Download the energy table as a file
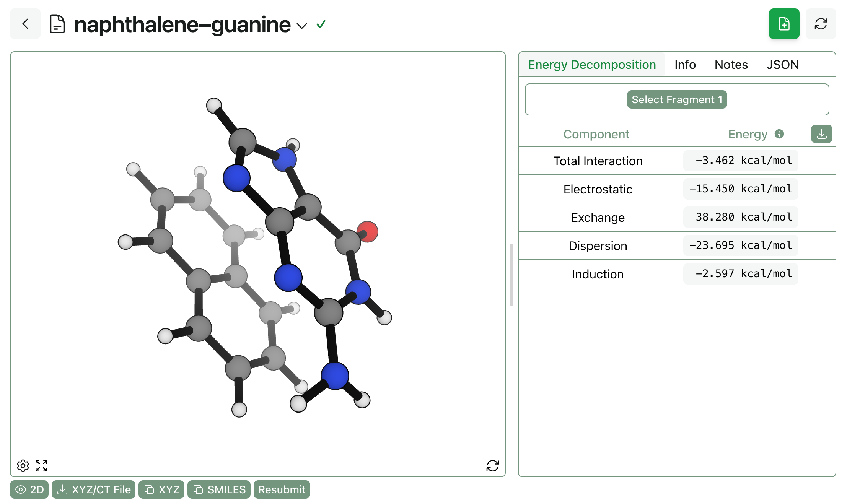 tap(821, 134)
